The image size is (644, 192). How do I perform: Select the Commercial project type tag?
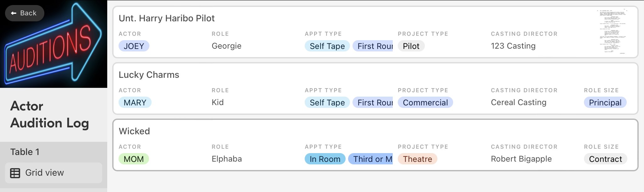pyautogui.click(x=425, y=103)
